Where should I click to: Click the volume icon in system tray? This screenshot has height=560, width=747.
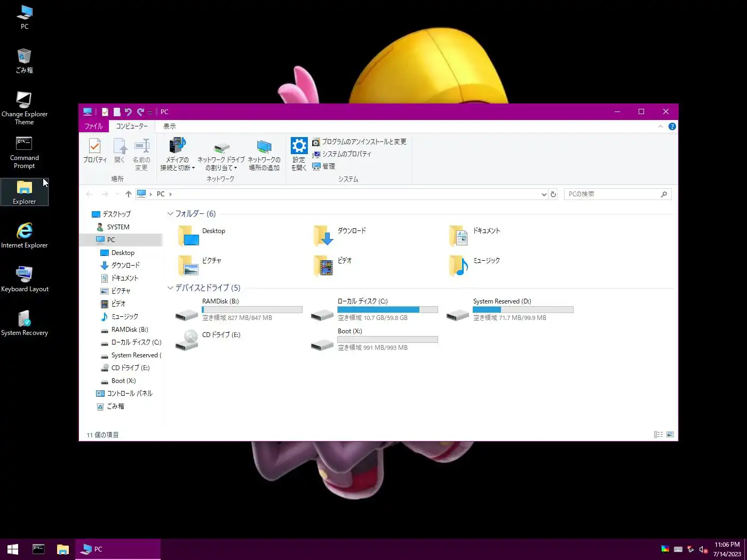tap(703, 549)
